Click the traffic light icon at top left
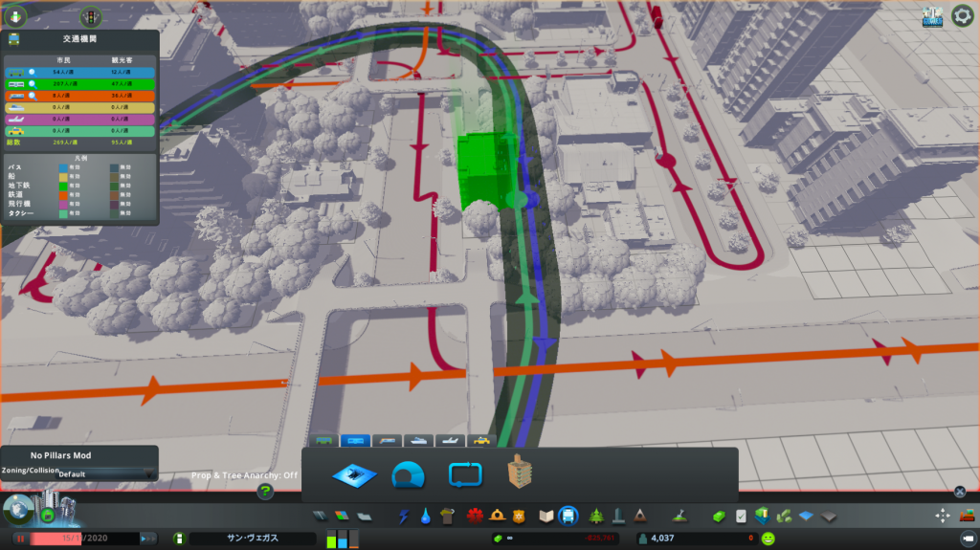980x550 pixels. (91, 16)
